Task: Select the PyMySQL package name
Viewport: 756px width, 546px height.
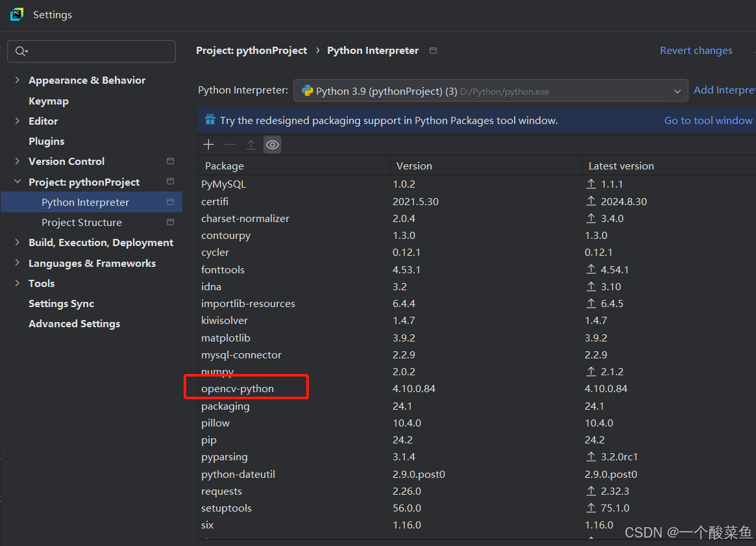Action: tap(223, 184)
